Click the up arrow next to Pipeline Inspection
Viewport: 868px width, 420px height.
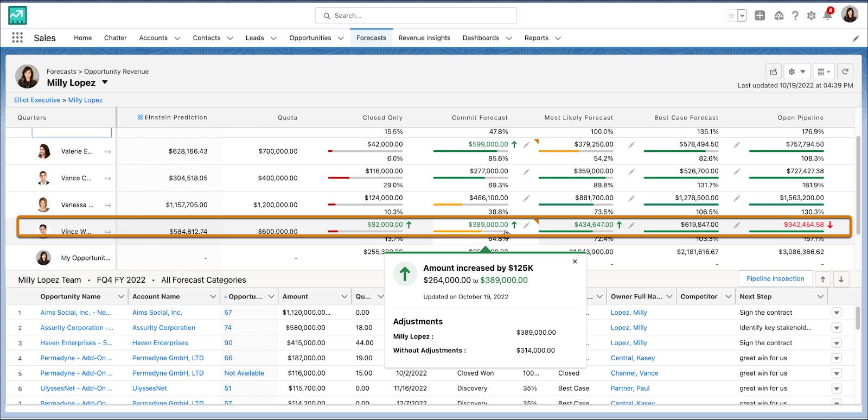823,279
